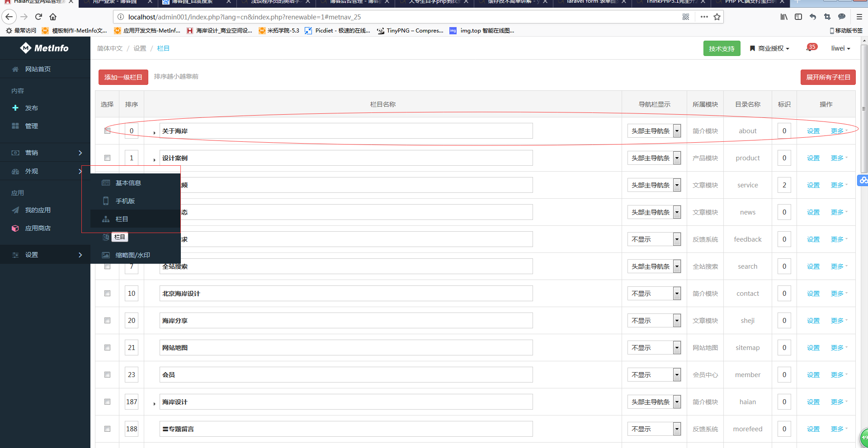The width and height of the screenshot is (868, 448).
Task: Open the 米拓学院-5.3 bookmark
Action: pos(278,31)
